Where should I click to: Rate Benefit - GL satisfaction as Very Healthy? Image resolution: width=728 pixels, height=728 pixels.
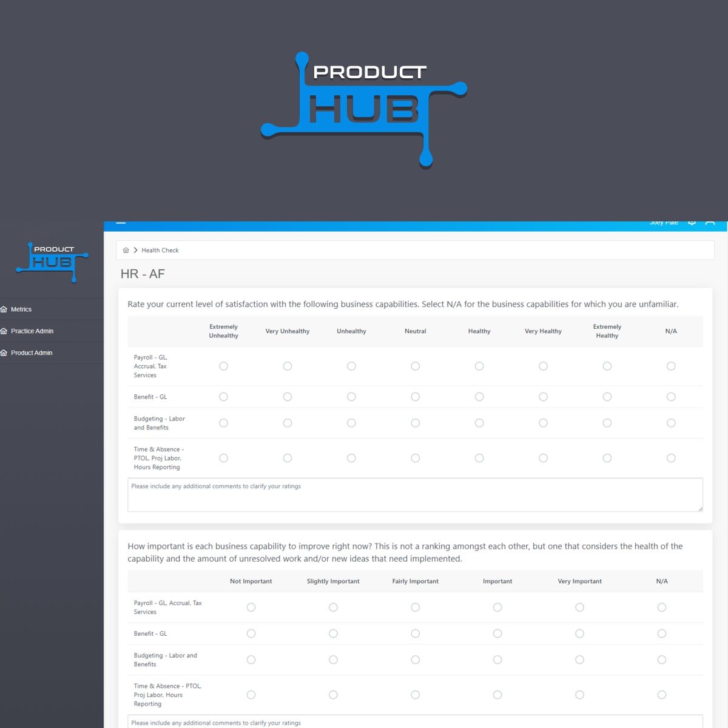click(x=544, y=397)
